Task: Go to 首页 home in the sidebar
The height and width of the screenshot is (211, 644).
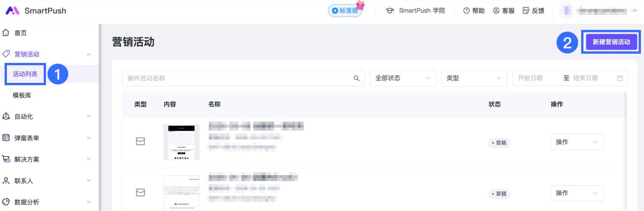Action: click(20, 33)
